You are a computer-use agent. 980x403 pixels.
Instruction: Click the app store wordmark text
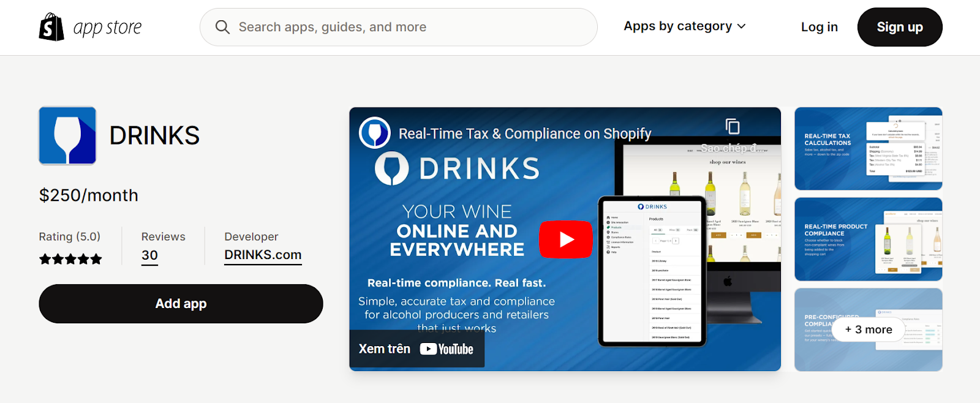pos(108,28)
